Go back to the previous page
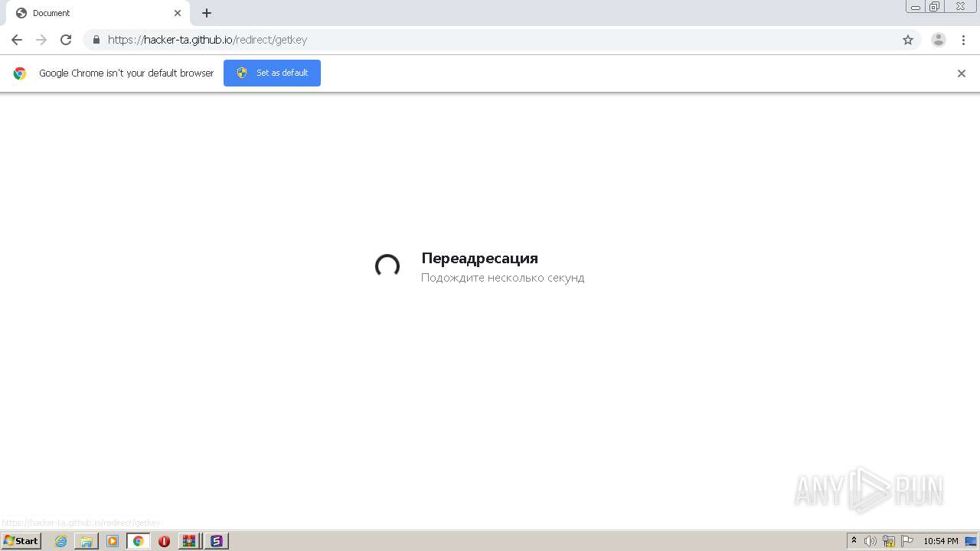This screenshot has height=551, width=980. click(17, 40)
